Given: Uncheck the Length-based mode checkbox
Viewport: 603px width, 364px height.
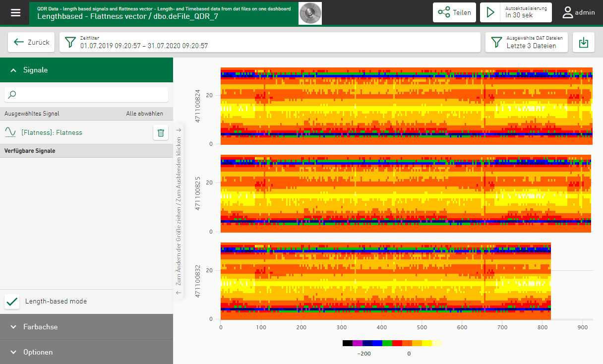Looking at the screenshot, I should [x=12, y=301].
